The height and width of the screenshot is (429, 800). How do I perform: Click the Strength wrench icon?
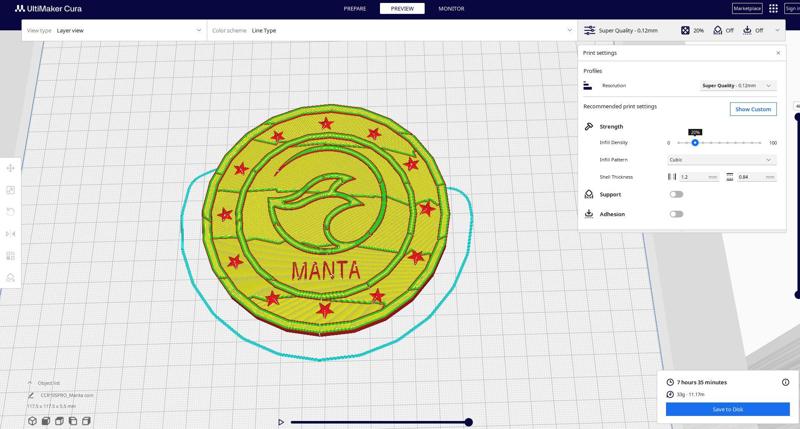tap(589, 126)
